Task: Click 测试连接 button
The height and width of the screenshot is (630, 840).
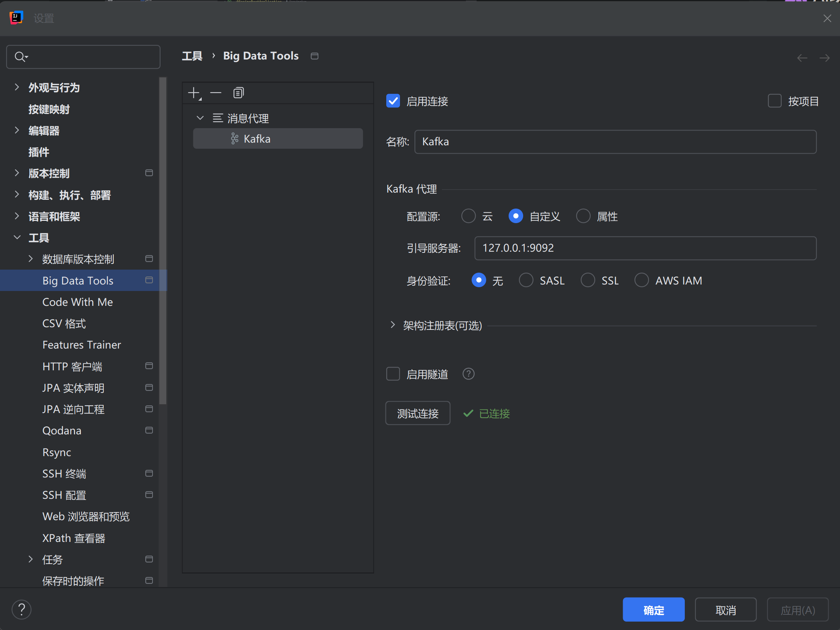Action: pos(418,413)
